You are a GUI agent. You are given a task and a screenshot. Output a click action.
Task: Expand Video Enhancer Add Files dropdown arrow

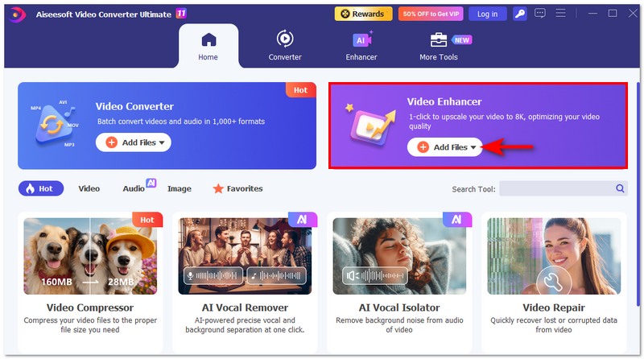473,147
